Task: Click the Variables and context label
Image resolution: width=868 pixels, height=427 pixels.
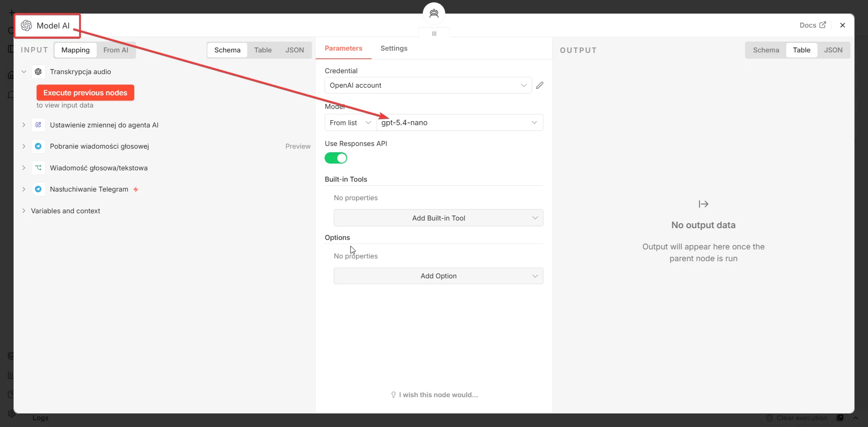Action: click(66, 211)
